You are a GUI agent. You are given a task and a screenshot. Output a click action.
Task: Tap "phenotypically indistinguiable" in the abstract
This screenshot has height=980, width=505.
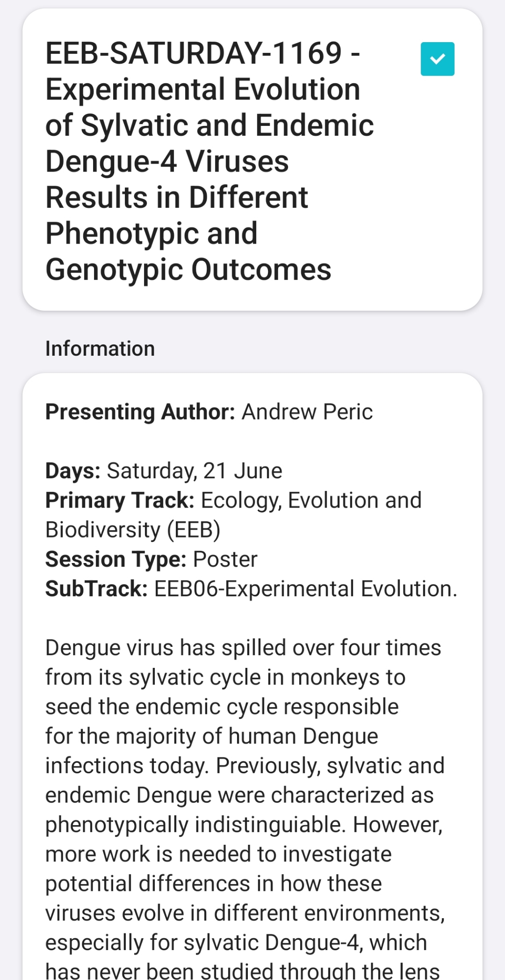point(195,825)
